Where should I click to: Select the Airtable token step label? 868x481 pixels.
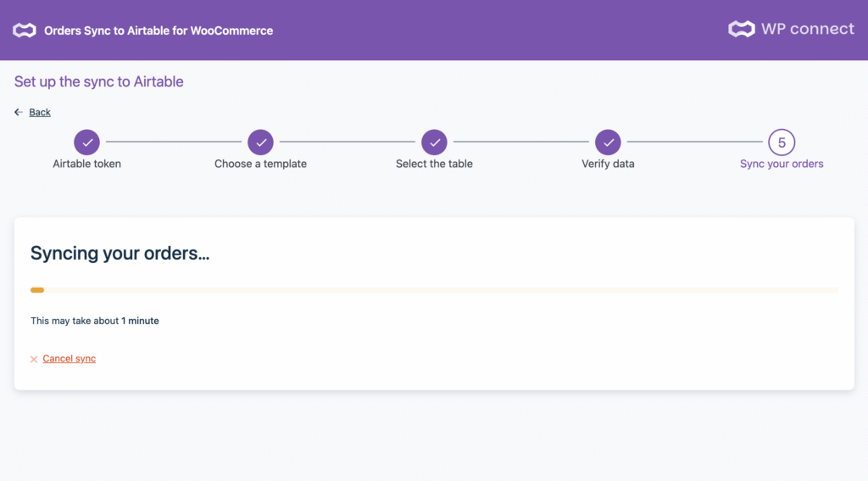(86, 164)
